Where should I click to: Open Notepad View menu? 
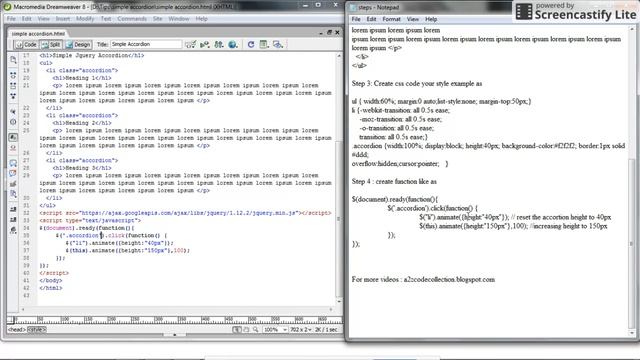413,19
